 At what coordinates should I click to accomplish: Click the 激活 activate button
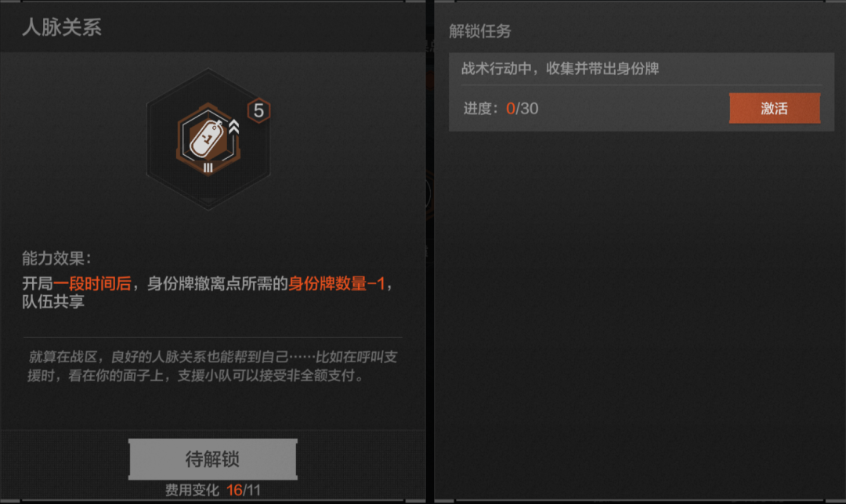[774, 108]
